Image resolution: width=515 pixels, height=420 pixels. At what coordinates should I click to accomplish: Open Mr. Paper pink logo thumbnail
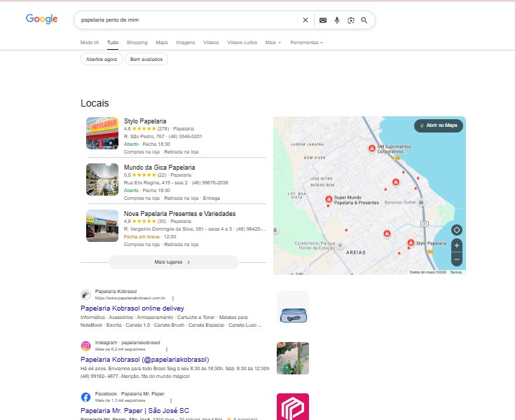click(x=293, y=407)
